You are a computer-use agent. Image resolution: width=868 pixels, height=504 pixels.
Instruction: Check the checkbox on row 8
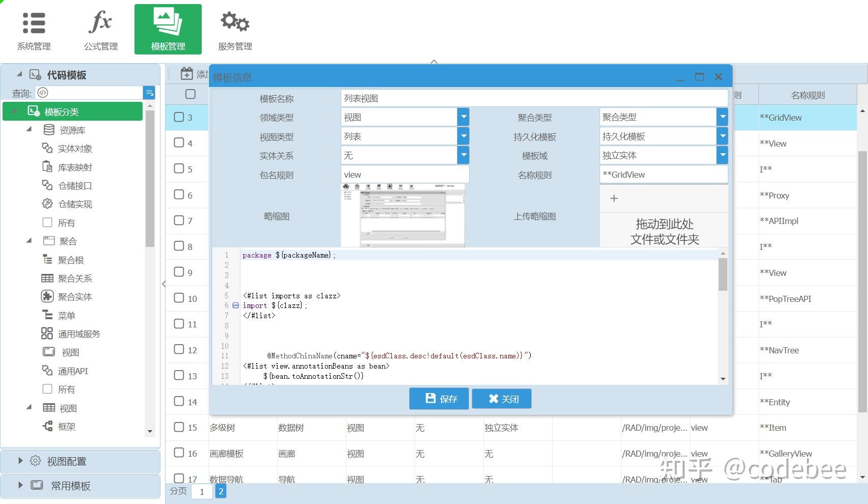click(179, 246)
